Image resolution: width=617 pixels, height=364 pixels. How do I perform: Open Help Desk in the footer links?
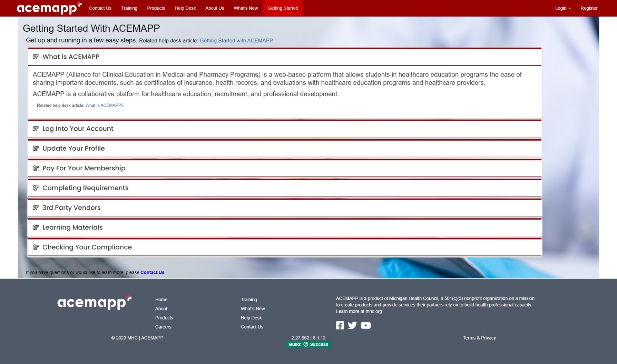click(x=251, y=318)
